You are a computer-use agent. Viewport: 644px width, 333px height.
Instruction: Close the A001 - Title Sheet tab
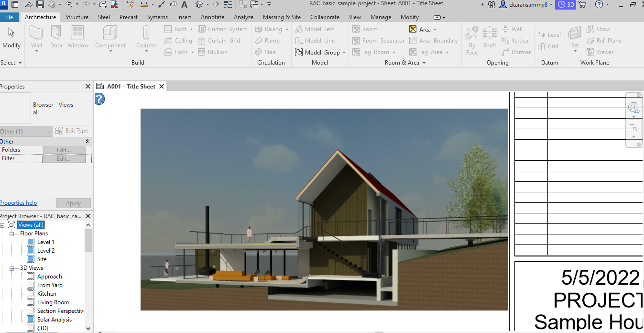[x=162, y=87]
